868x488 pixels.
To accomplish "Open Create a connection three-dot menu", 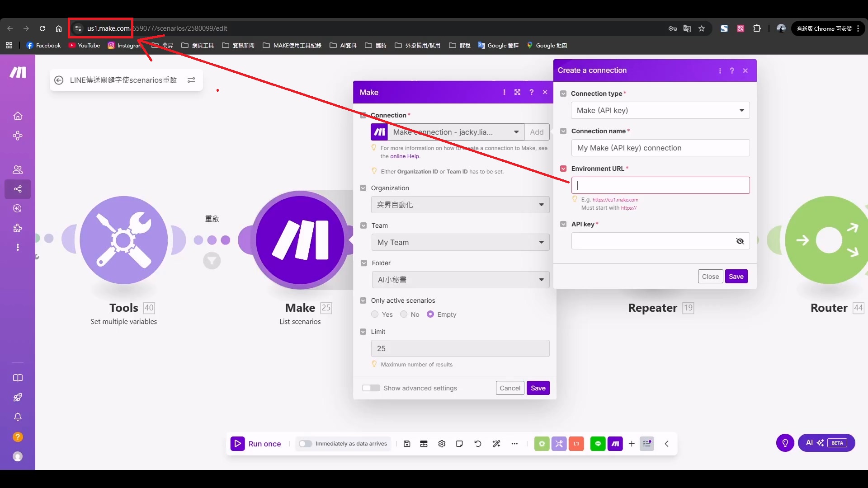I will (720, 70).
